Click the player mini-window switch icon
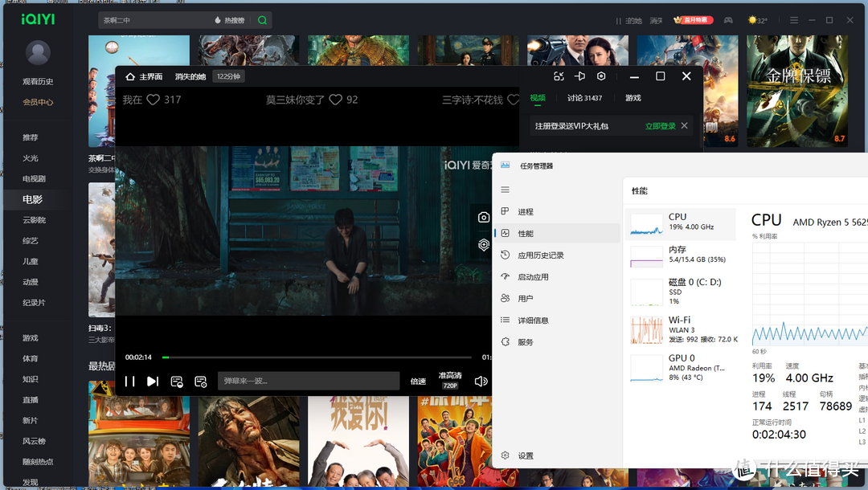 point(559,76)
